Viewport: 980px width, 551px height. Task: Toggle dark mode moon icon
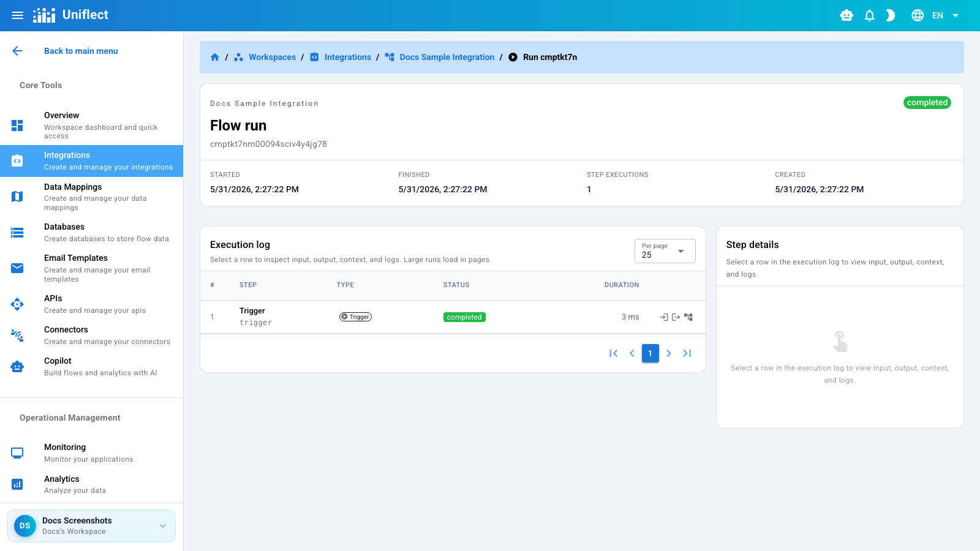click(x=891, y=15)
